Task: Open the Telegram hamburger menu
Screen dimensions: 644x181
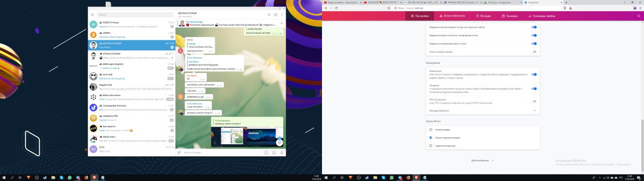Action: click(x=93, y=15)
